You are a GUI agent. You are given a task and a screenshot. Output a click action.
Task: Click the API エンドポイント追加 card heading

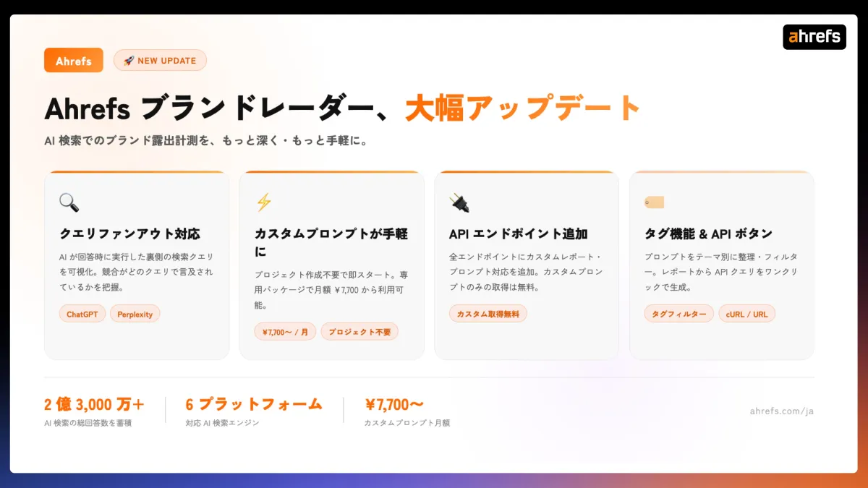pyautogui.click(x=518, y=234)
